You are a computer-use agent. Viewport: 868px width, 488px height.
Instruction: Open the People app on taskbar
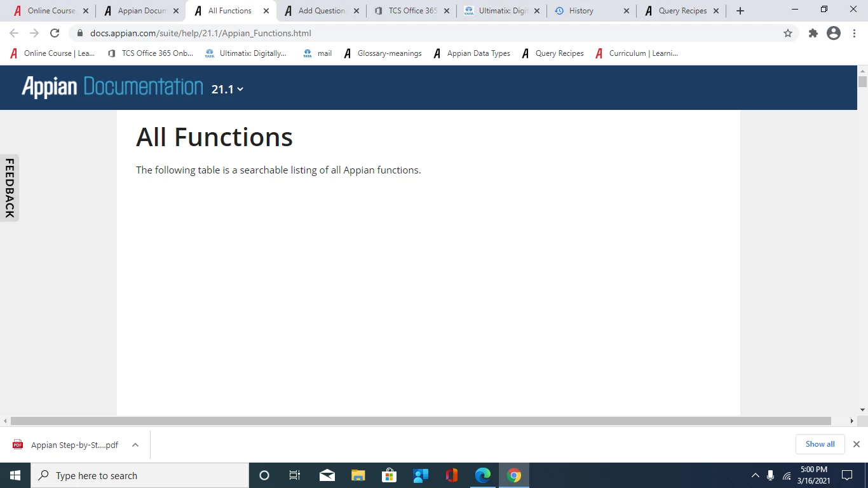point(421,475)
